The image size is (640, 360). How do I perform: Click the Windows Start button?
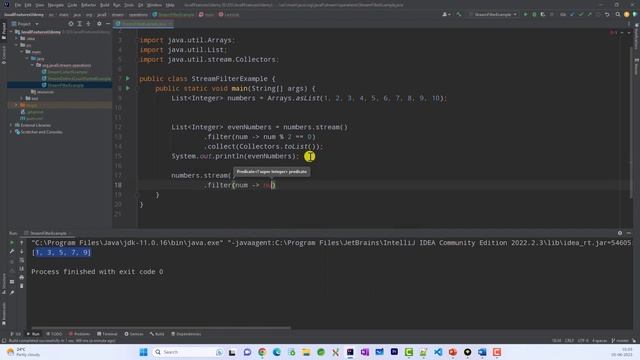coord(143,352)
